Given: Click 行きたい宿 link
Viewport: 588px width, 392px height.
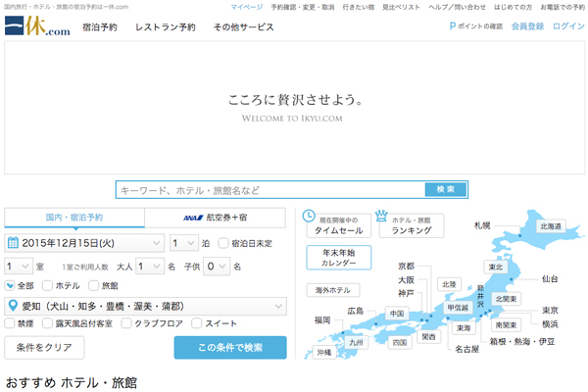Looking at the screenshot, I should (359, 7).
